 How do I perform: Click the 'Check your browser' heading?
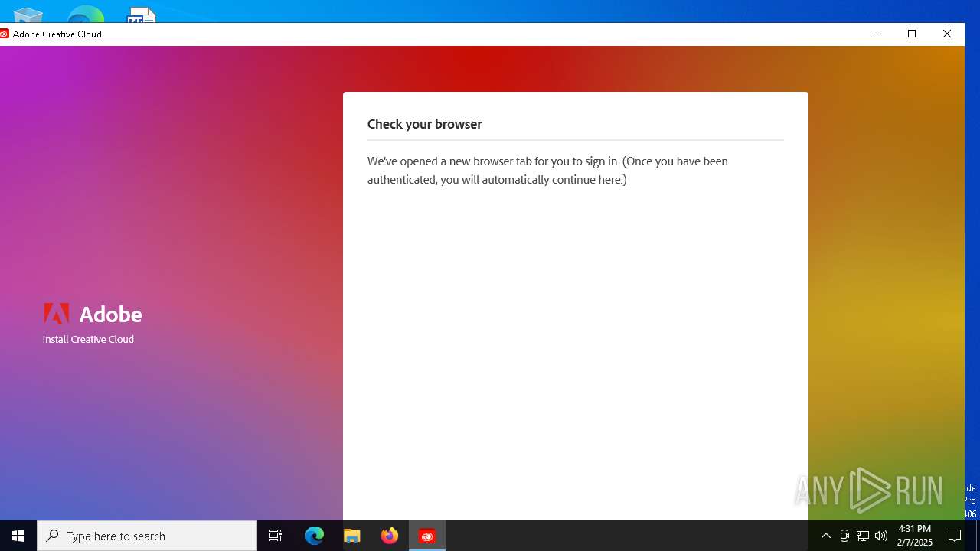tap(424, 124)
